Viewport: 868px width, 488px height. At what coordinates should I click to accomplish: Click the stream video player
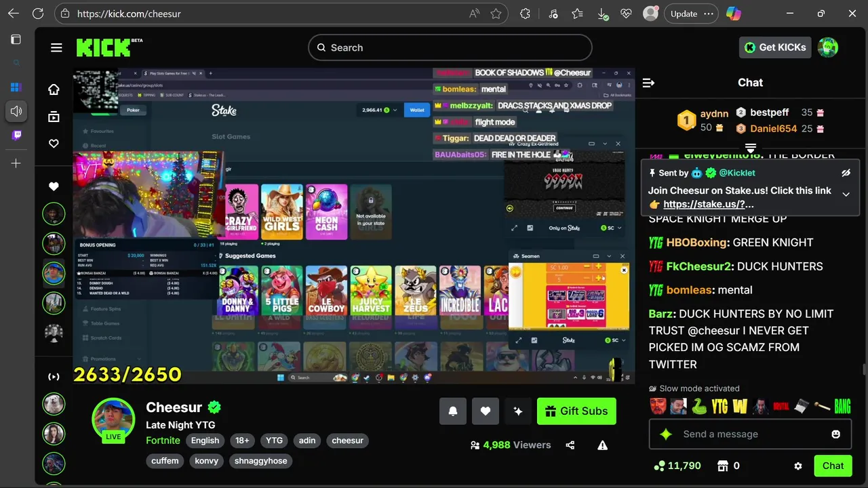click(354, 226)
